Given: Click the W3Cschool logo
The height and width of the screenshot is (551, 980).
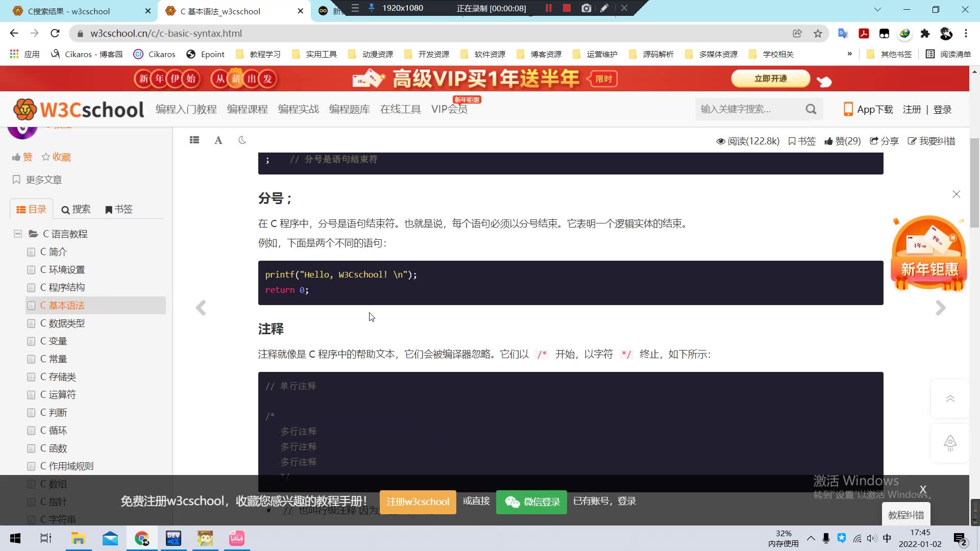Looking at the screenshot, I should (x=79, y=109).
